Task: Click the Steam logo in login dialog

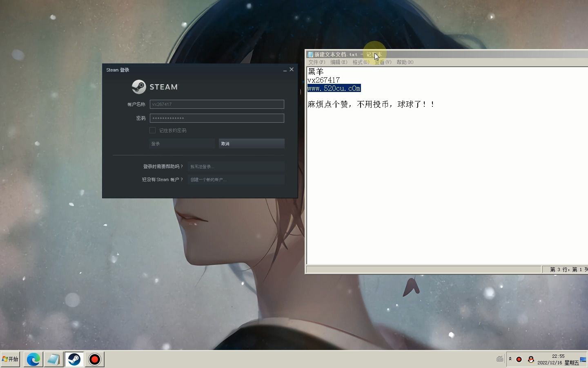Action: [x=155, y=87]
